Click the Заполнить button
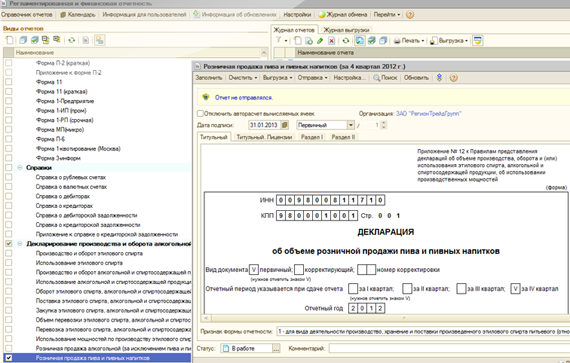Viewport: 570px width, 363px height. point(209,78)
